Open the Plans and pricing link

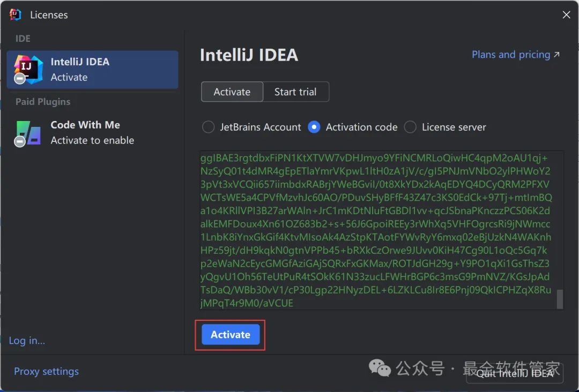(x=510, y=55)
